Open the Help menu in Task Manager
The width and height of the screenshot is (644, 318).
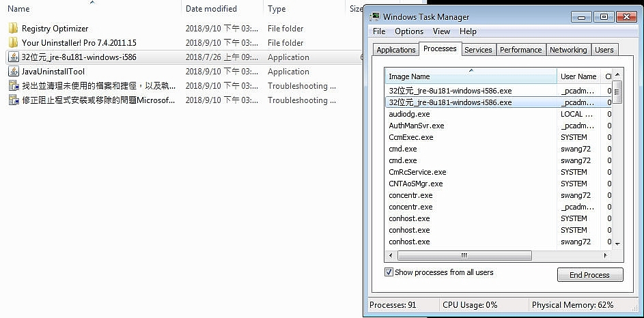point(468,31)
